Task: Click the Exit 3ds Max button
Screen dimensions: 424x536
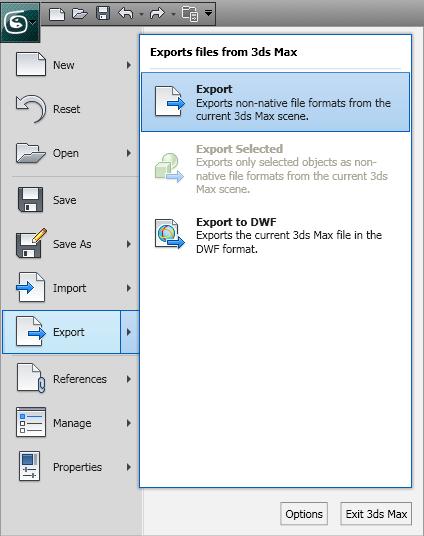Action: click(376, 514)
